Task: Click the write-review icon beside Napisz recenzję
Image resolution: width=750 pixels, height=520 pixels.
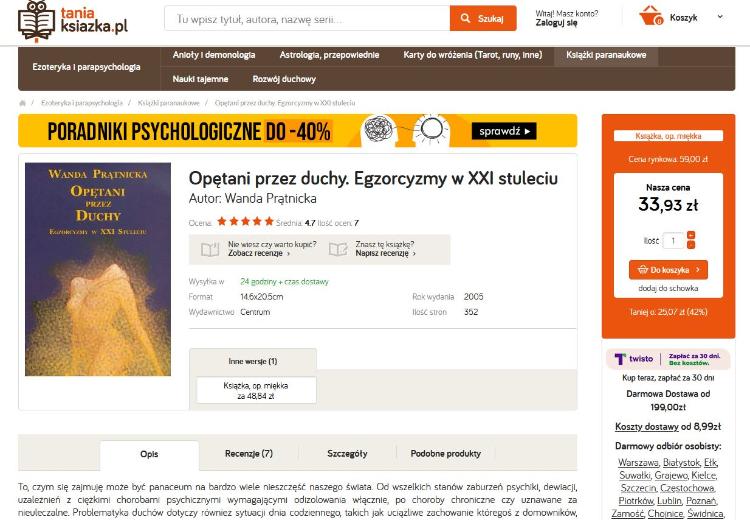Action: click(338, 249)
